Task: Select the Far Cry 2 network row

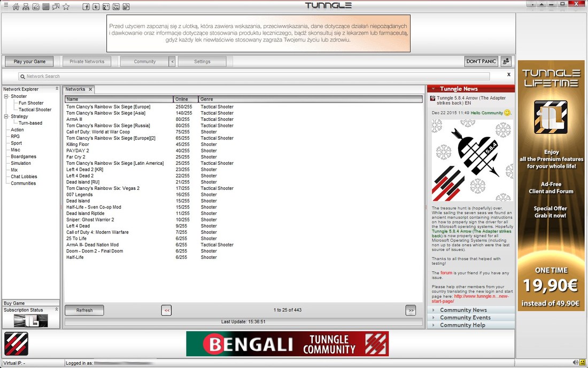Action: (x=244, y=157)
